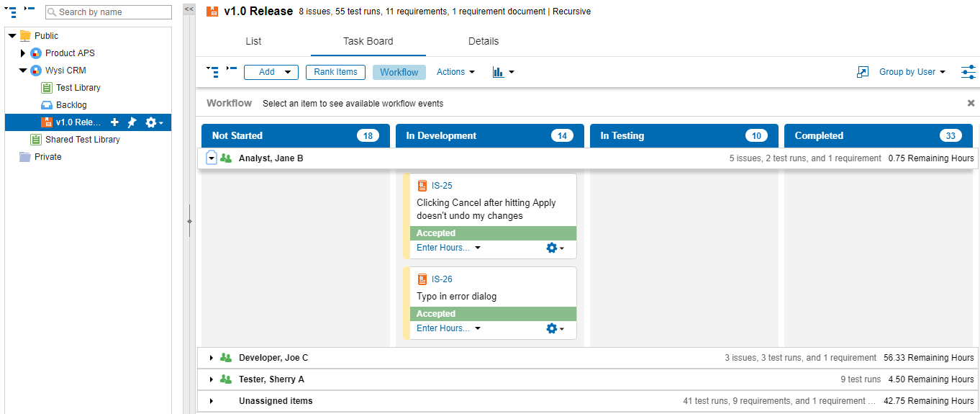980x414 pixels.
Task: Collapse the Analyst, Jane B swimlane
Action: [212, 158]
